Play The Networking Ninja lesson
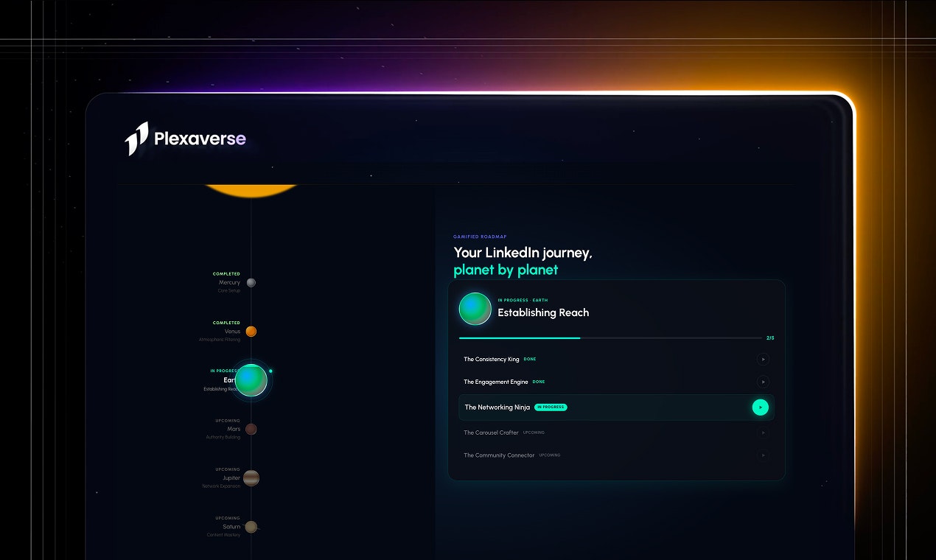 point(760,407)
